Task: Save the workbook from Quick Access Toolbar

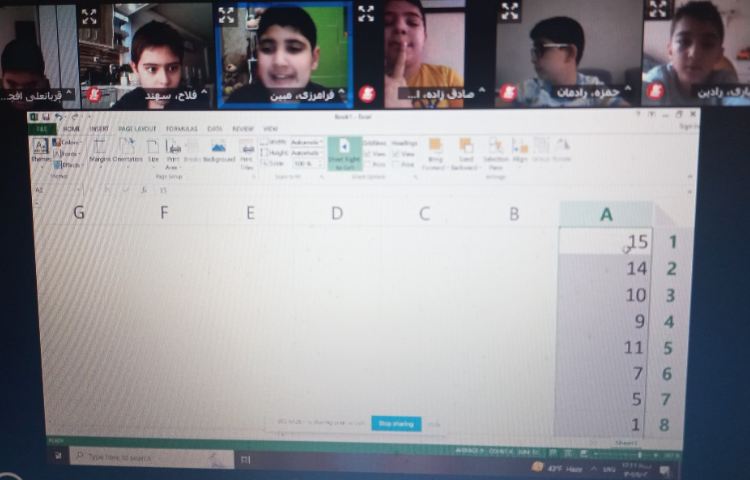Action: (46, 117)
